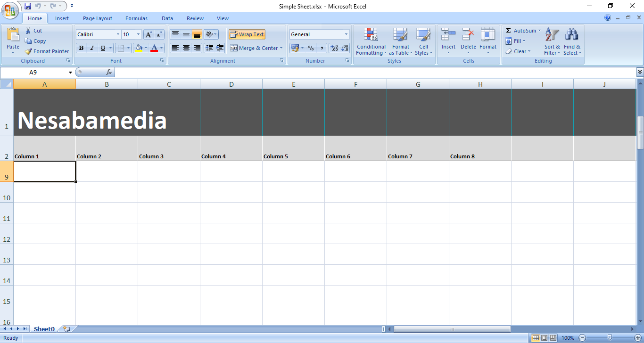Viewport: 644px width, 343px height.
Task: Expand the General number format dropdown
Action: [x=346, y=34]
